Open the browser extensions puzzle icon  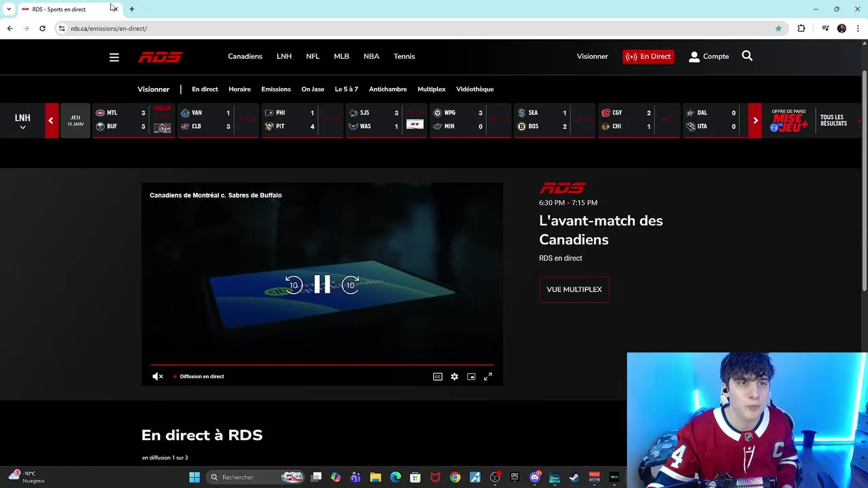click(x=802, y=28)
